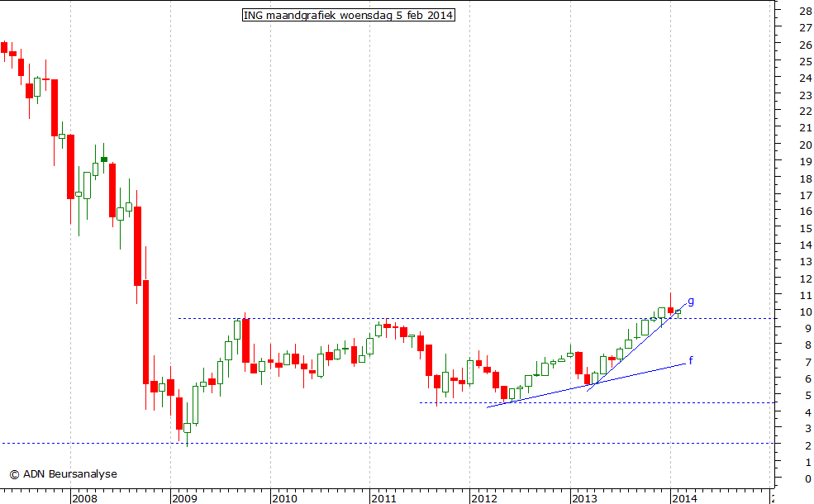This screenshot has width=814, height=504.
Task: Click the '2008' year label on the time axis
Action: [84, 498]
